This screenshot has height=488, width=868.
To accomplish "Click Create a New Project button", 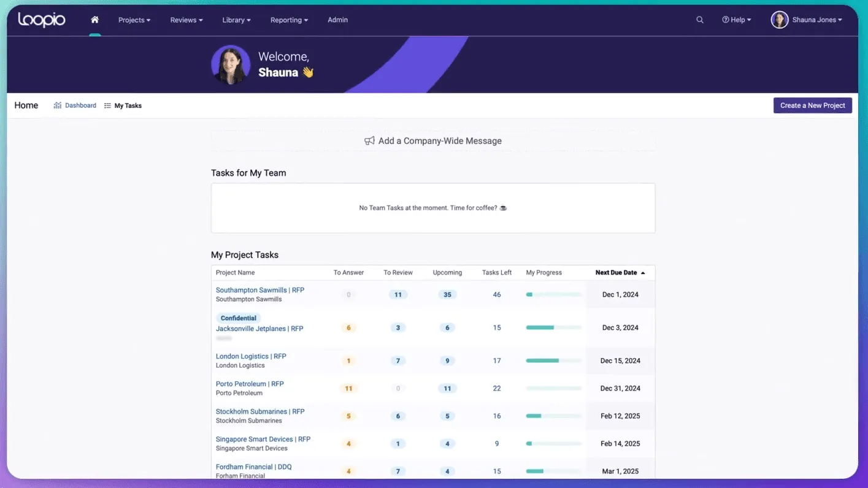I will point(812,105).
